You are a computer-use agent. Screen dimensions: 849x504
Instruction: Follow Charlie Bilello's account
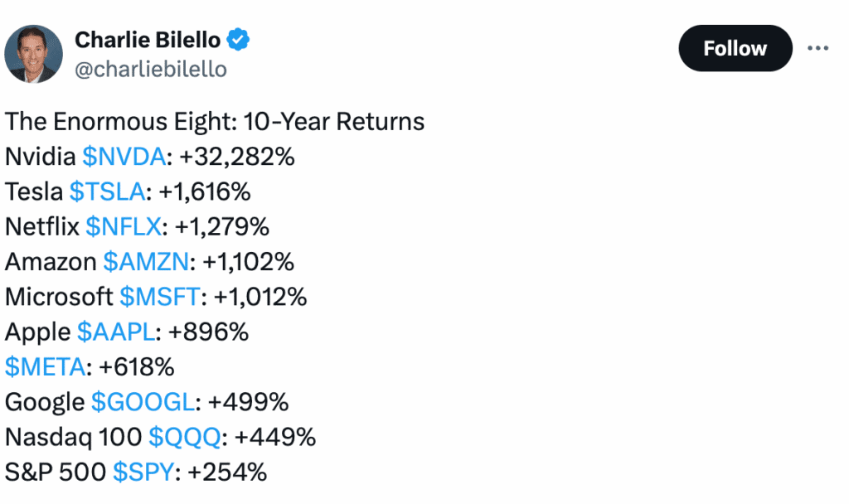coord(735,48)
